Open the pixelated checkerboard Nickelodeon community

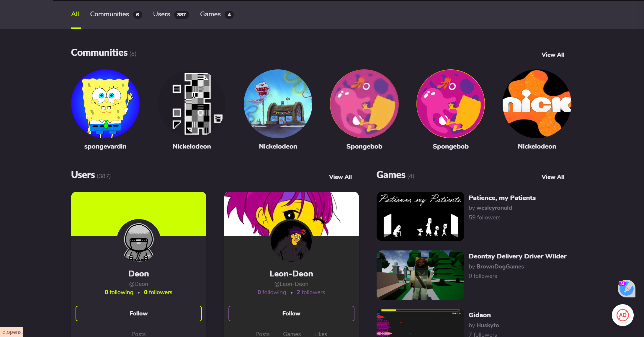tap(192, 104)
